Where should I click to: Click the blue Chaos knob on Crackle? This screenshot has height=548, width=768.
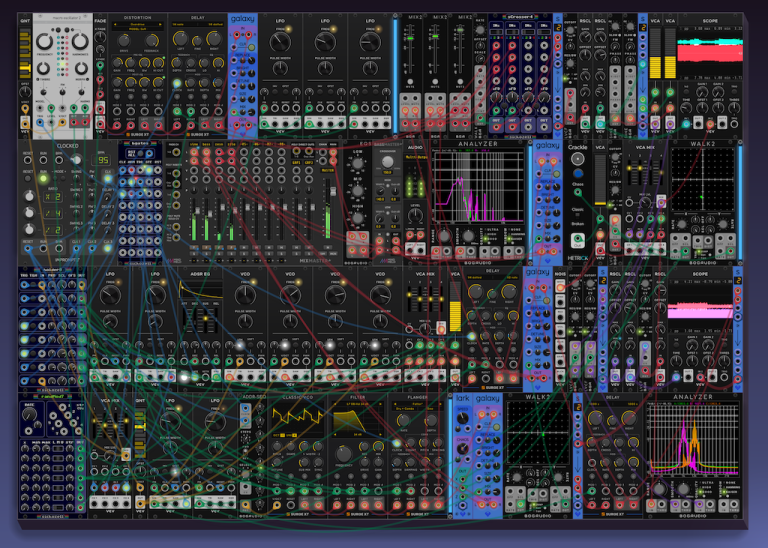578,174
